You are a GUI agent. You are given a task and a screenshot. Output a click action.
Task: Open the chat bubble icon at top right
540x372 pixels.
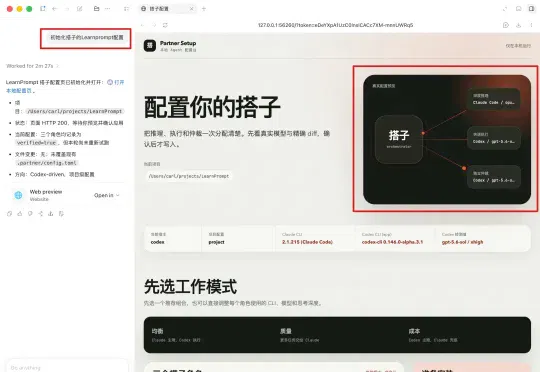pyautogui.click(x=518, y=9)
